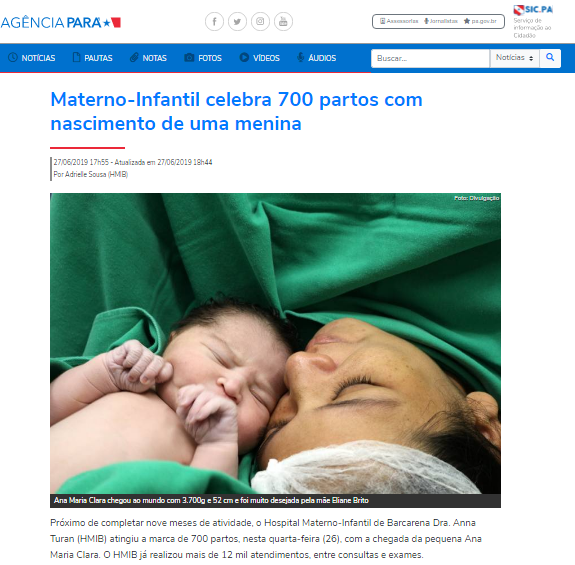
Task: Open the YouTube social icon
Action: 283,22
